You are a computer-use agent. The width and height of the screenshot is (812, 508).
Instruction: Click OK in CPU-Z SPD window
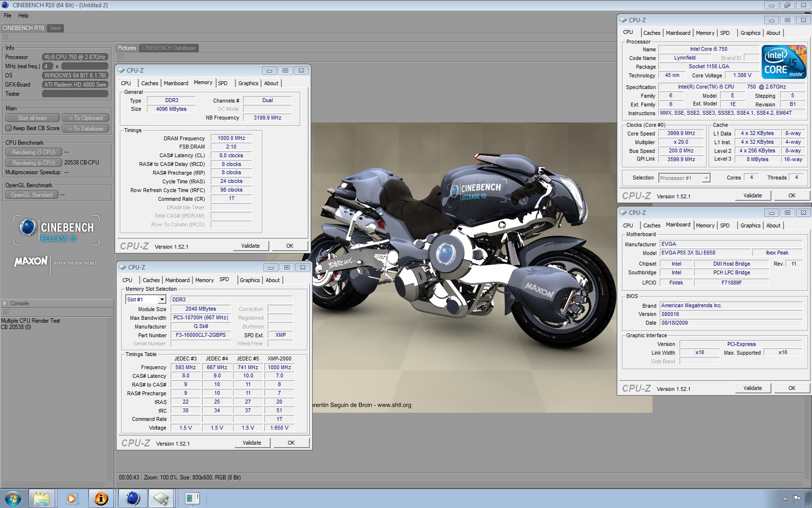coord(291,443)
